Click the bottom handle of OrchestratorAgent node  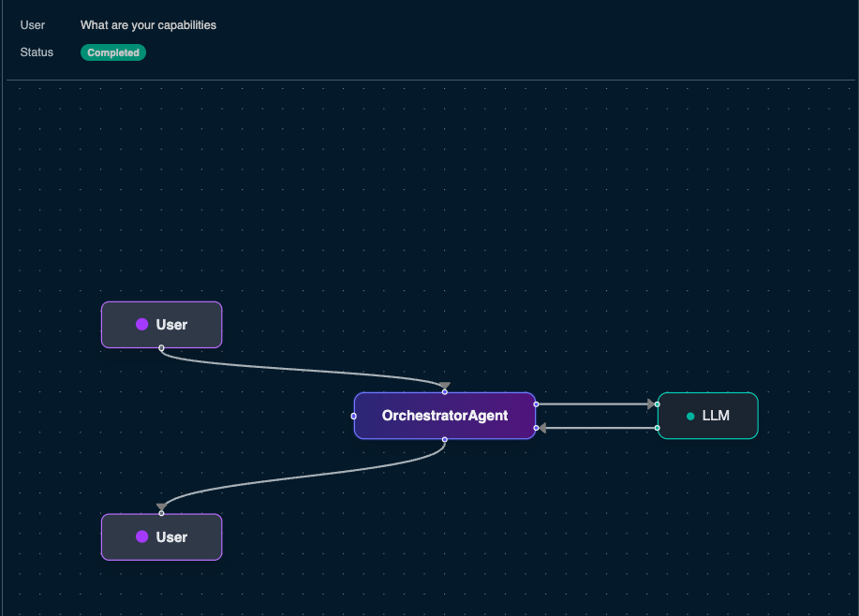coord(444,439)
